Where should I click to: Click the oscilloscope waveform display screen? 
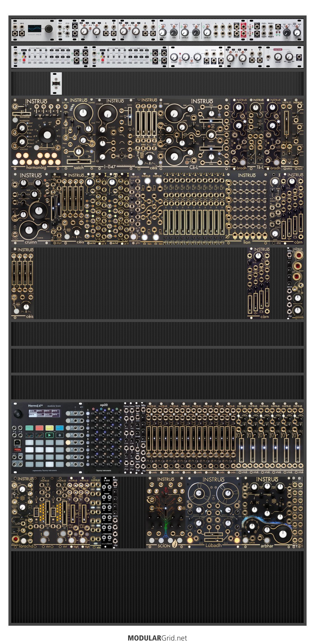pyautogui.click(x=35, y=29)
